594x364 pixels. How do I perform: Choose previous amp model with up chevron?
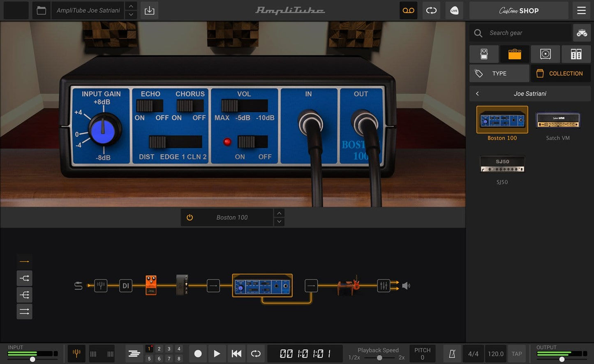coord(279,213)
